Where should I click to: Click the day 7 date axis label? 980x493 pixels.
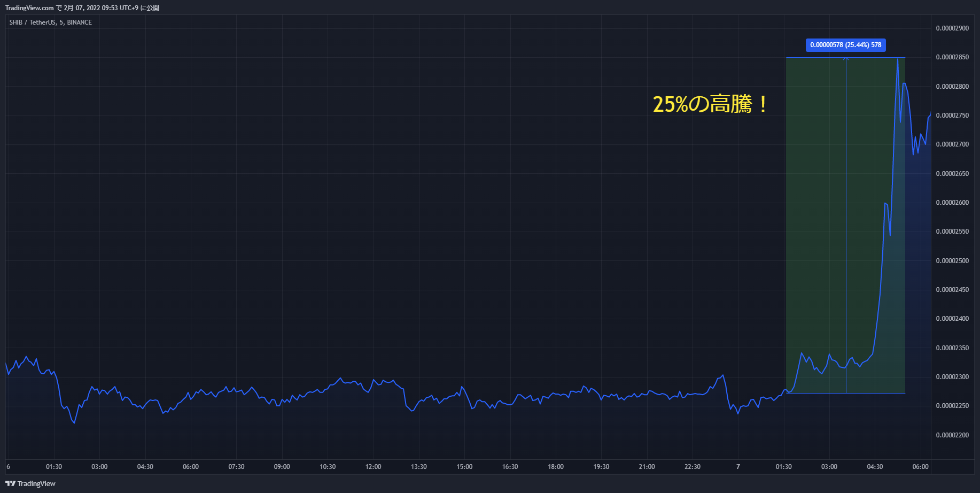point(738,467)
